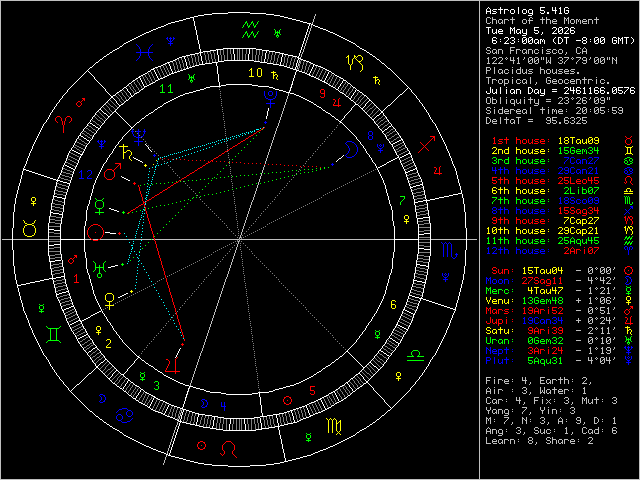Click the blue Cancer glyph on the outer ring

(x=124, y=416)
